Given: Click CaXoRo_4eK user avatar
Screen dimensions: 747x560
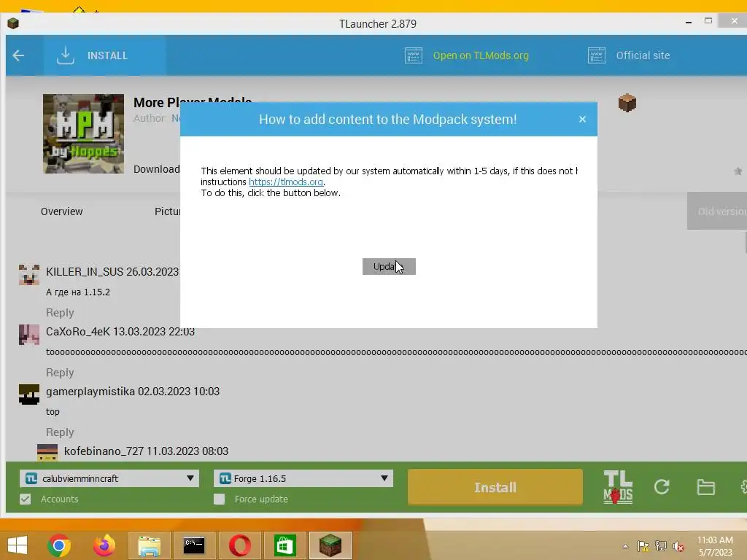Looking at the screenshot, I should [29, 335].
